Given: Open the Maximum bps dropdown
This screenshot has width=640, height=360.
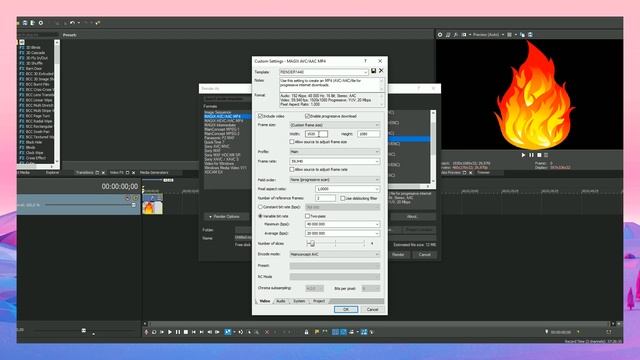Looking at the screenshot, I should pos(342,224).
